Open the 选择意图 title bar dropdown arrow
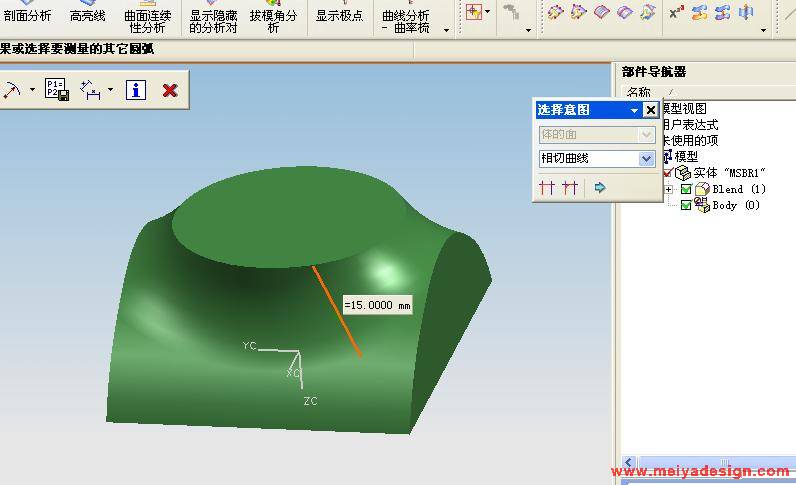796x485 pixels. (x=634, y=110)
